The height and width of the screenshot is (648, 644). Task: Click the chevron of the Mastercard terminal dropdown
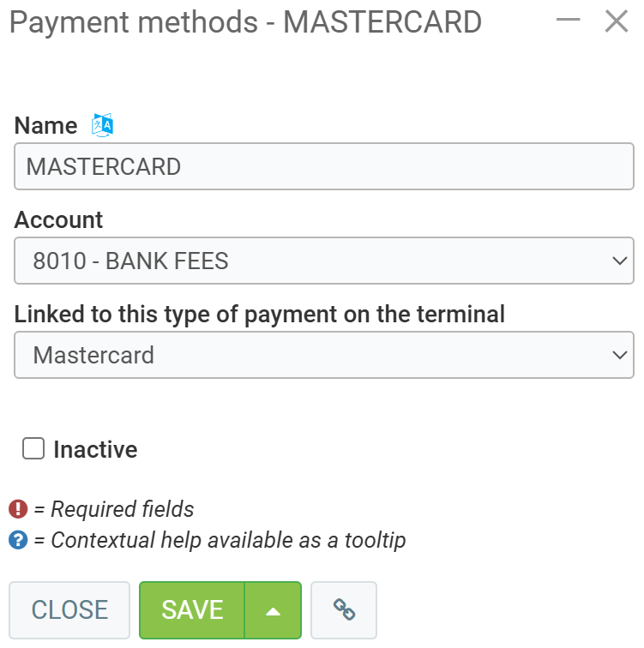[620, 355]
